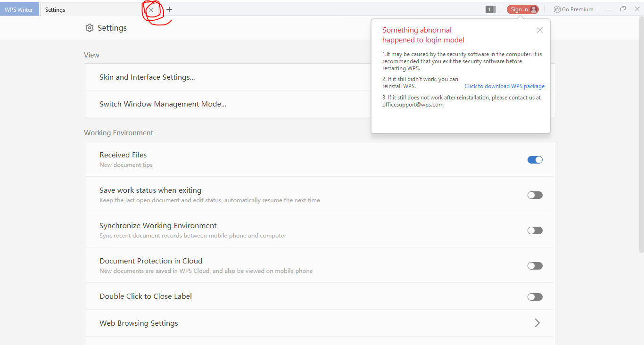Select the Settings tab

(92, 9)
